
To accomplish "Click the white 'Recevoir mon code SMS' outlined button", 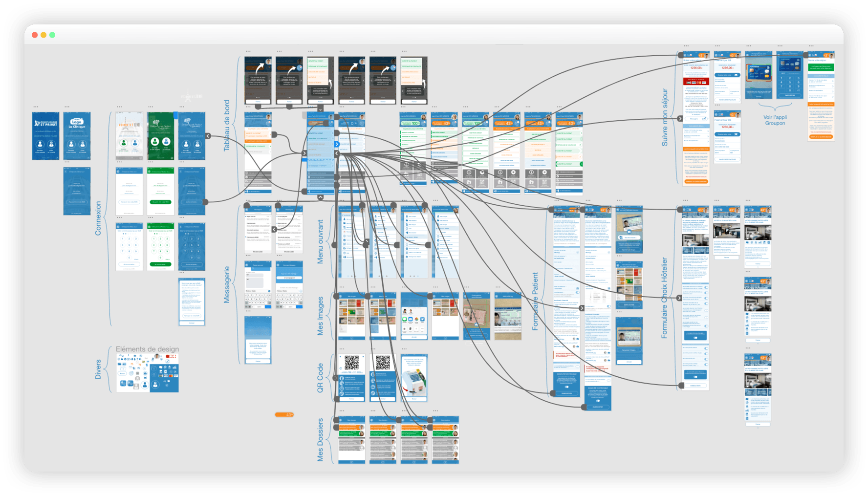I will tap(130, 202).
